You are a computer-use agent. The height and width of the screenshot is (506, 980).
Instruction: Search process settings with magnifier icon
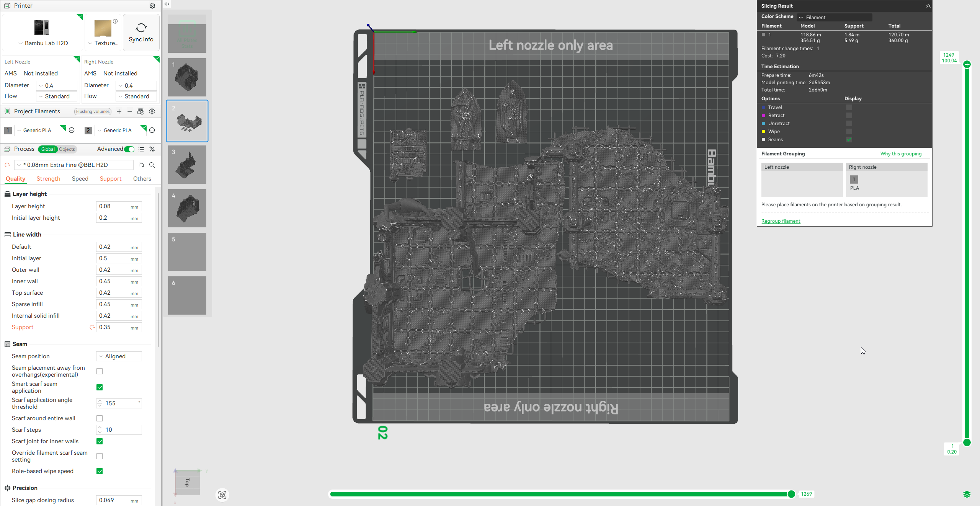[152, 165]
